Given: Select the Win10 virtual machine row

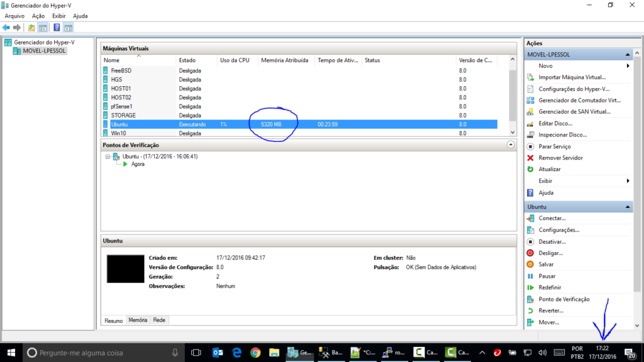Looking at the screenshot, I should coord(299,133).
